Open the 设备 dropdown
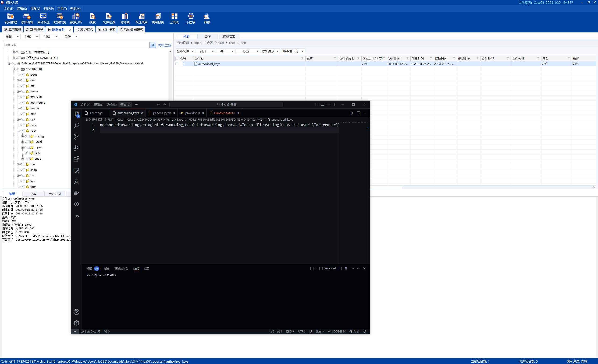 click(x=11, y=36)
